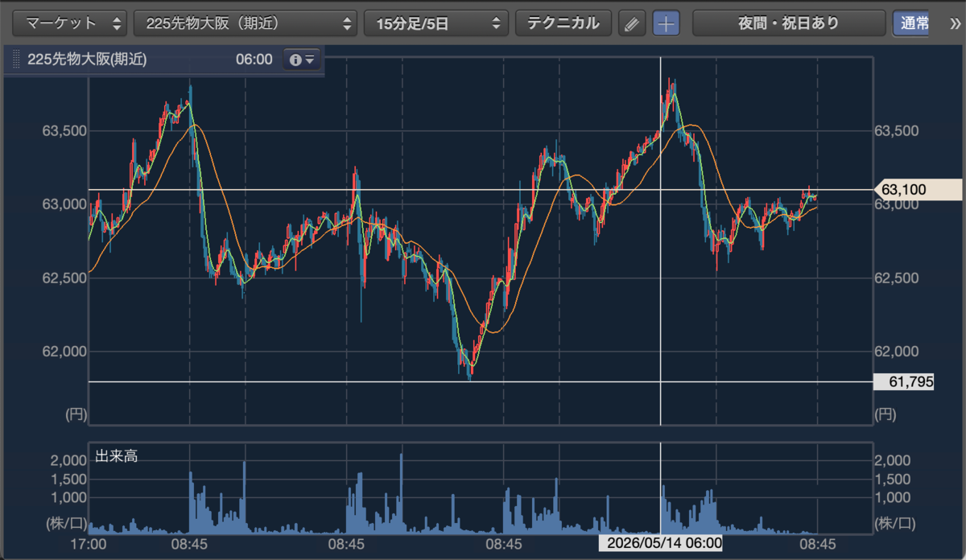Grab the dotted handle beside 225先物大阪(期近)
The image size is (966, 560).
[x=16, y=60]
